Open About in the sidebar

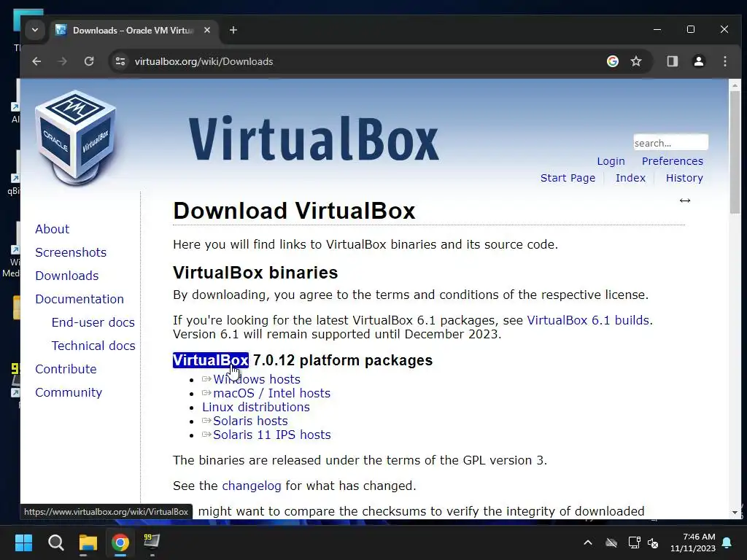click(52, 229)
